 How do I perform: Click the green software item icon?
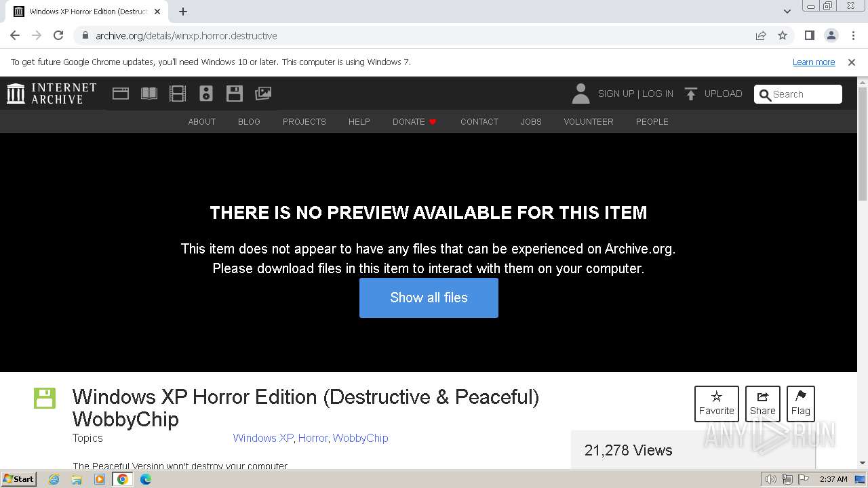click(x=45, y=398)
